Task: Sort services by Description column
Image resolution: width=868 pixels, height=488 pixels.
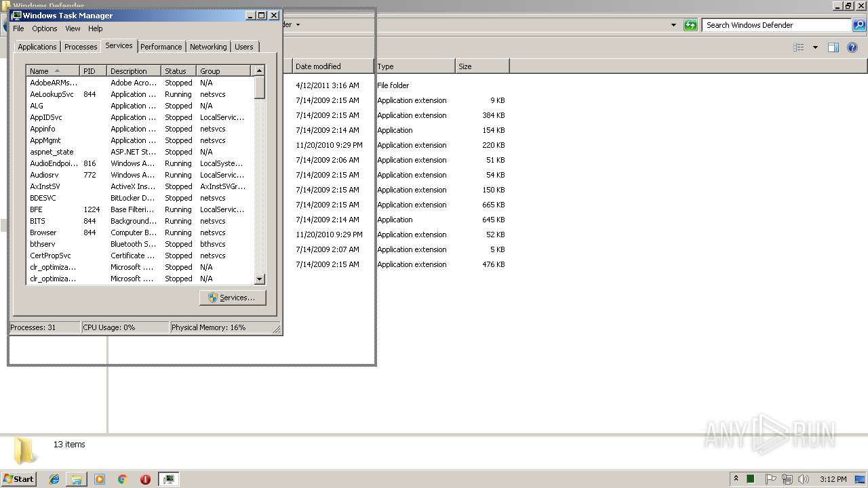Action: [x=134, y=70]
